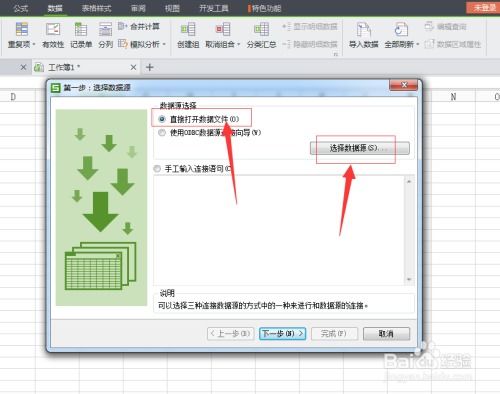This screenshot has width=500, height=394.
Task: Open the 记录单 record form tool
Action: pyautogui.click(x=81, y=35)
